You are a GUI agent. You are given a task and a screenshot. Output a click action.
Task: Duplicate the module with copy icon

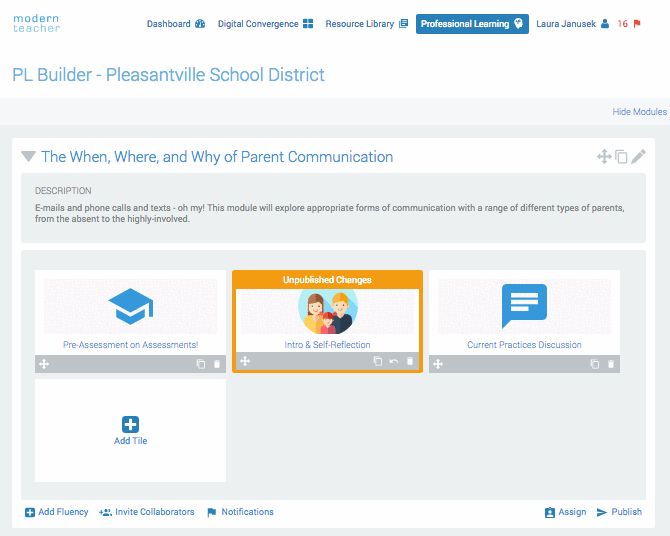621,156
